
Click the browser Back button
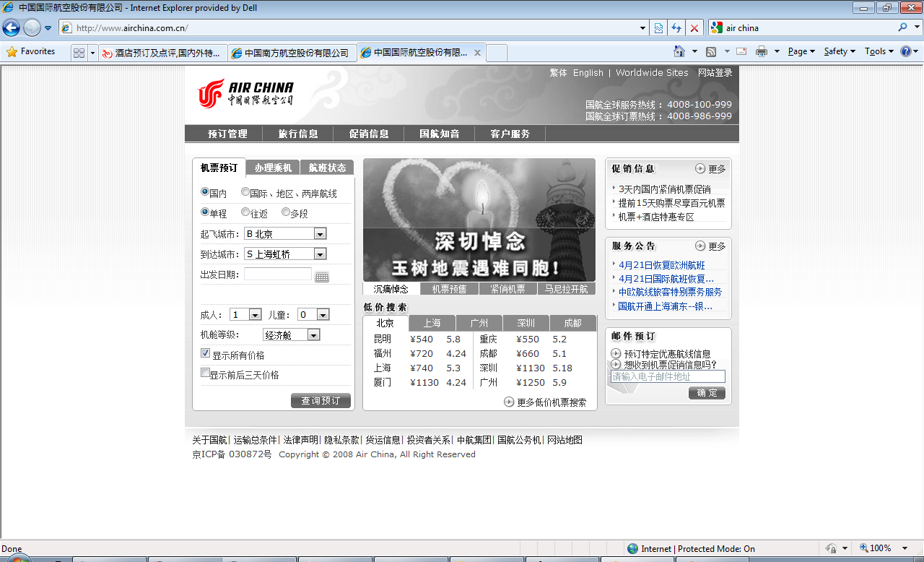point(12,28)
